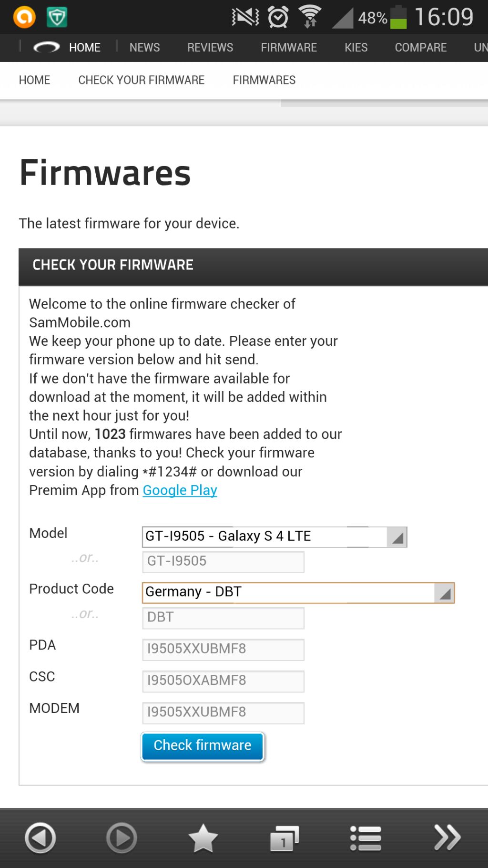Follow the Google Play link
This screenshot has width=488, height=868.
(180, 490)
